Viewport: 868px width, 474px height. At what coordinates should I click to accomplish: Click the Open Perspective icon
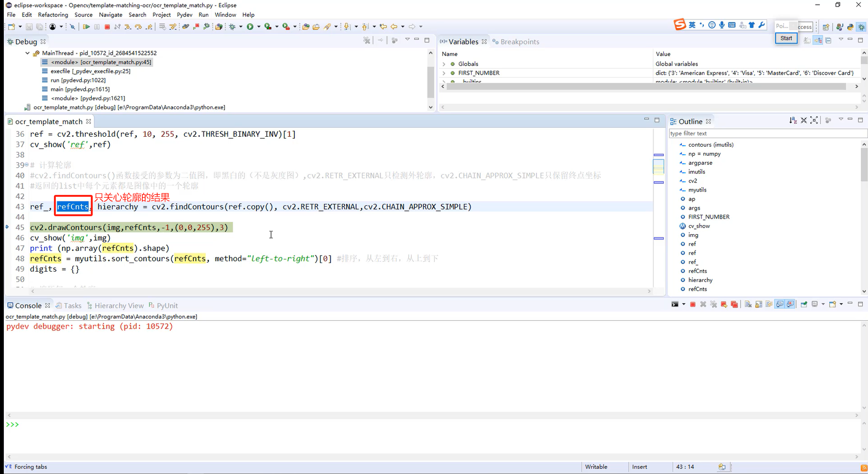[x=826, y=27]
